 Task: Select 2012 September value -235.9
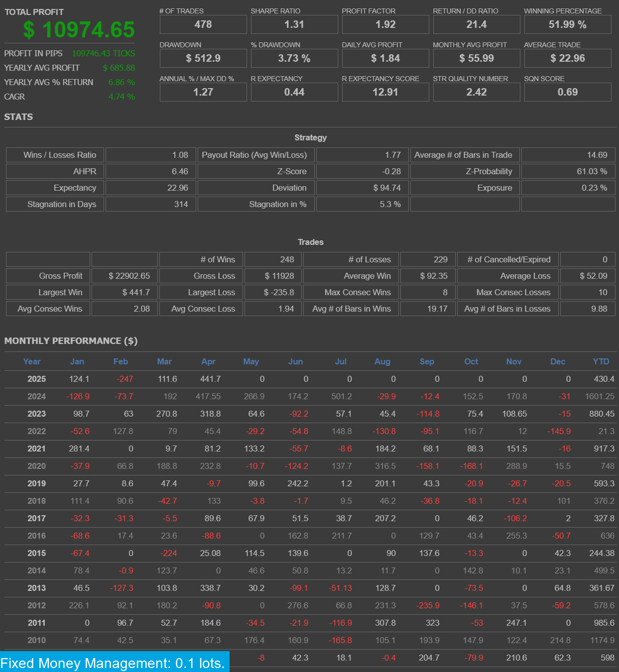tap(428, 605)
